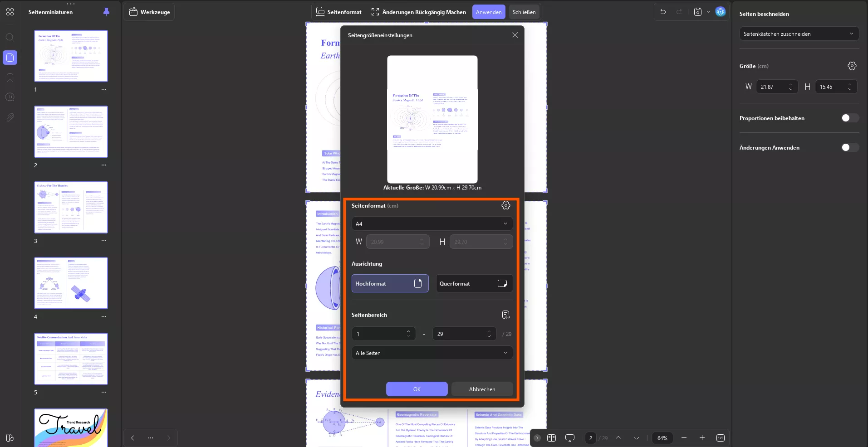Screen dimensions: 868x447
Task: Click the page layout view icon
Action: coord(552,438)
